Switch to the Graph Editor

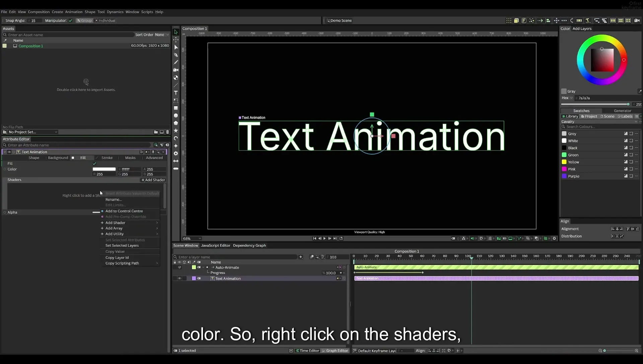(335, 351)
